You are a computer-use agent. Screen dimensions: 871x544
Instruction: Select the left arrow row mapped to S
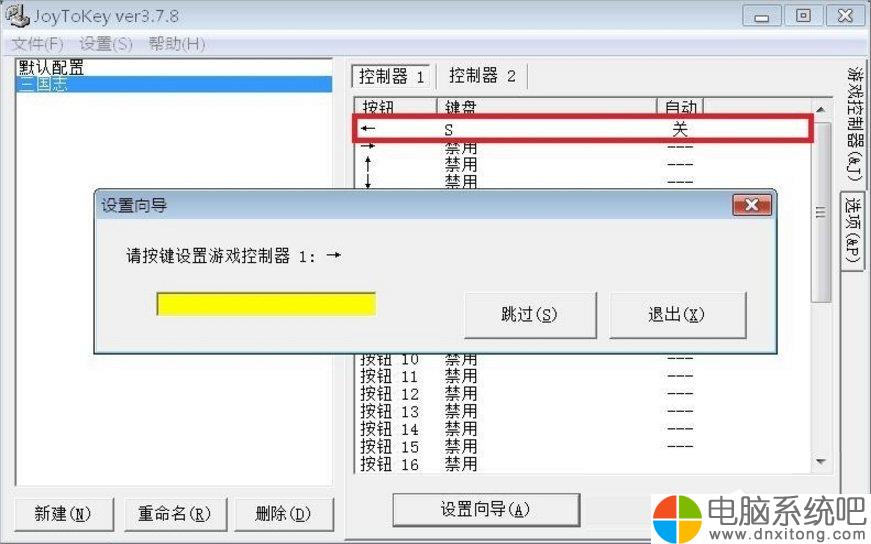click(583, 129)
